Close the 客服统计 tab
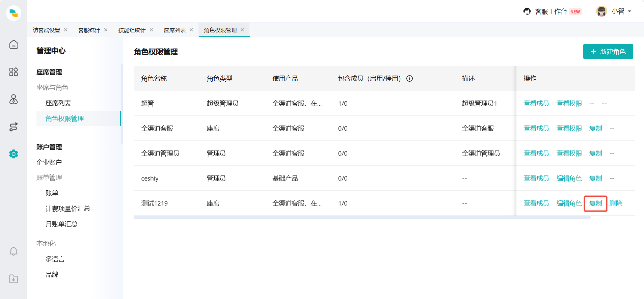This screenshot has height=299, width=644. click(x=106, y=30)
